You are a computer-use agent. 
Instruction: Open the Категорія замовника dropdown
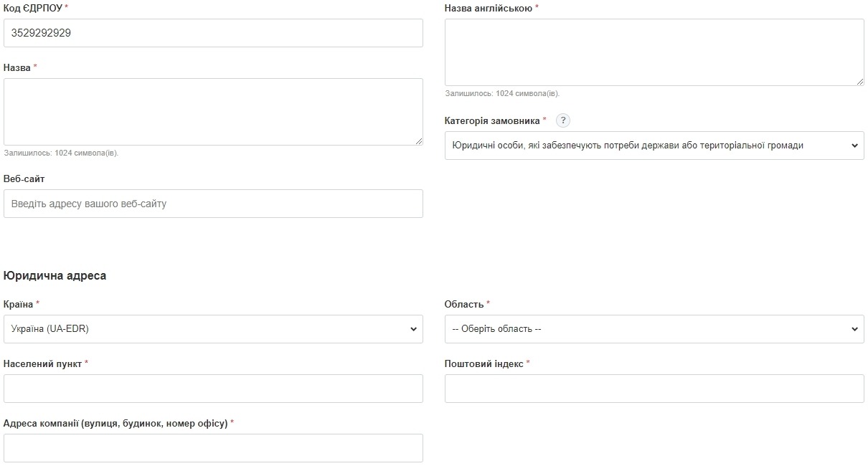[654, 146]
